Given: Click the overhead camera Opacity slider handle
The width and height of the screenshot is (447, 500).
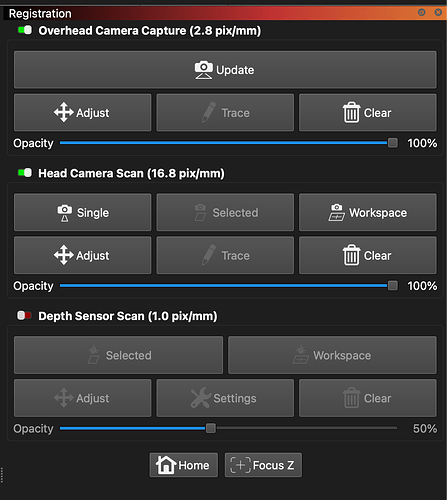Looking at the screenshot, I should point(393,143).
